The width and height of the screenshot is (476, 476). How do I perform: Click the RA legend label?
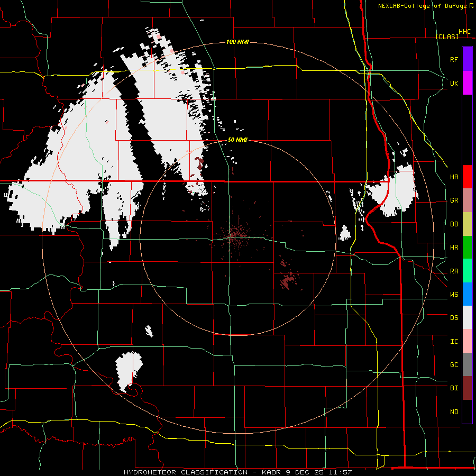click(454, 271)
